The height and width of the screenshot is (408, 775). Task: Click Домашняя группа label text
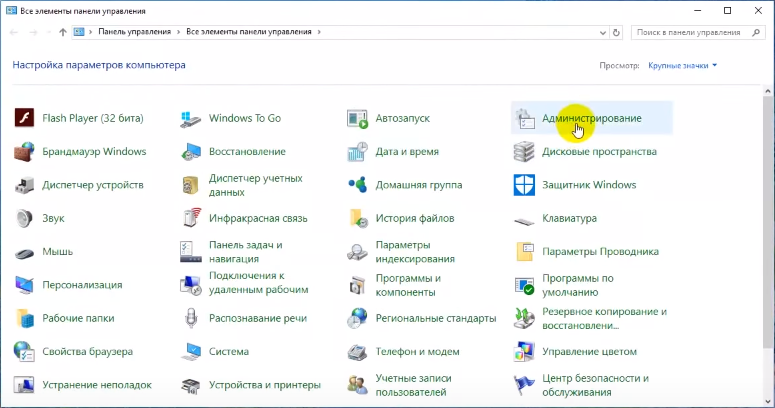[x=419, y=185]
